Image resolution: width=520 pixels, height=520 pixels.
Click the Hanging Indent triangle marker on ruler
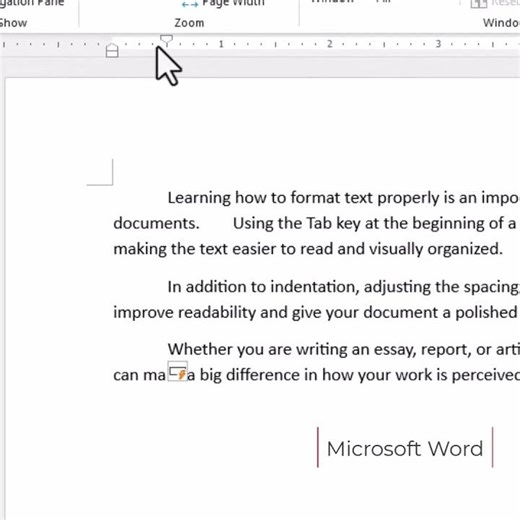[x=112, y=46]
